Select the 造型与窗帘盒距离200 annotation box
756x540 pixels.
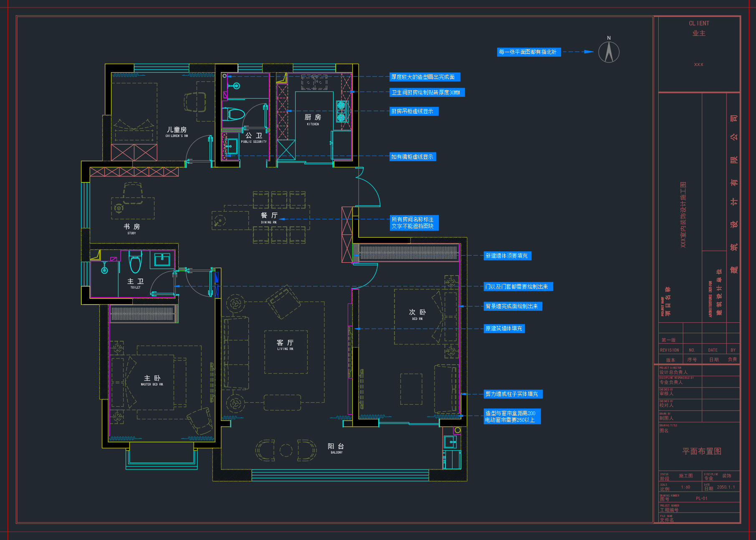click(x=512, y=416)
